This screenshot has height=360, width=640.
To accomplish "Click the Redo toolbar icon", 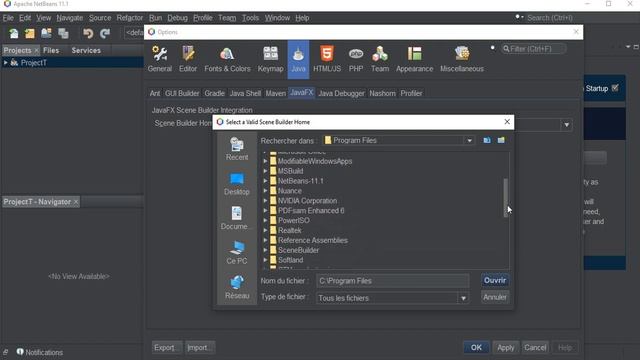I will (x=105, y=33).
